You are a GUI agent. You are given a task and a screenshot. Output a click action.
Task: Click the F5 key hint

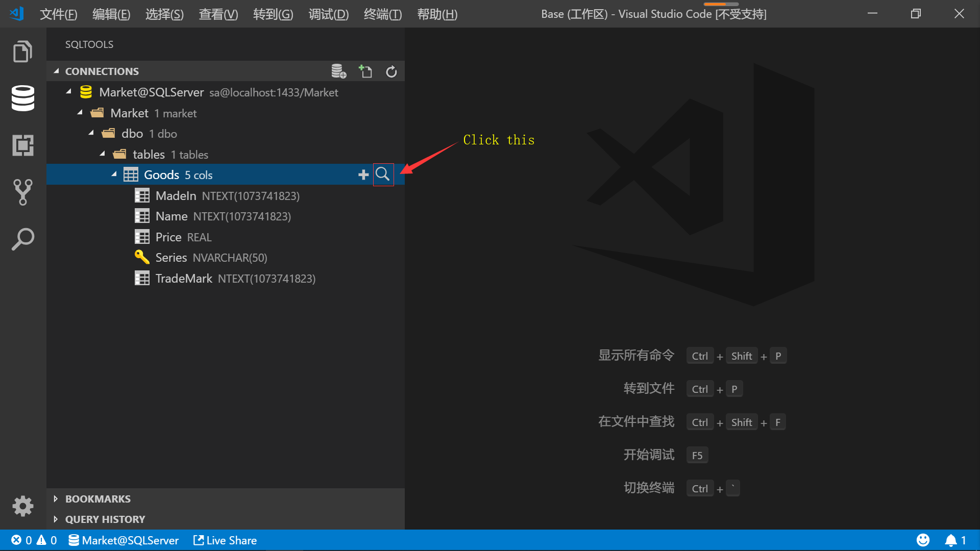(697, 455)
